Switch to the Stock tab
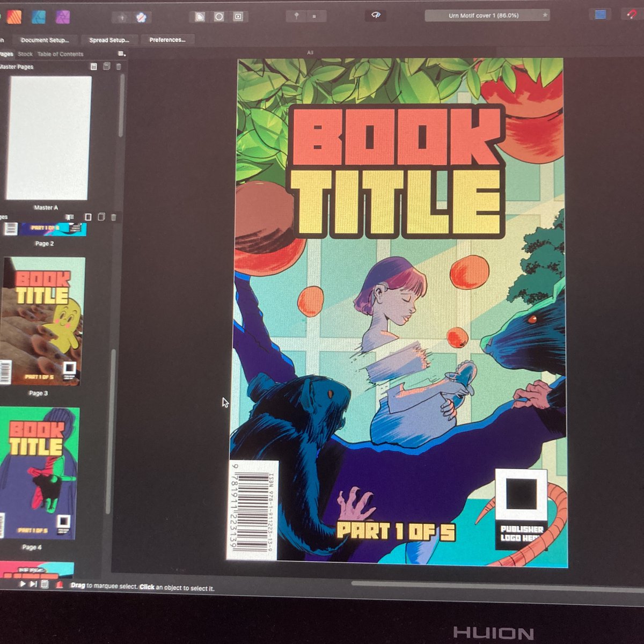Viewport: 644px width, 644px height. (x=25, y=54)
